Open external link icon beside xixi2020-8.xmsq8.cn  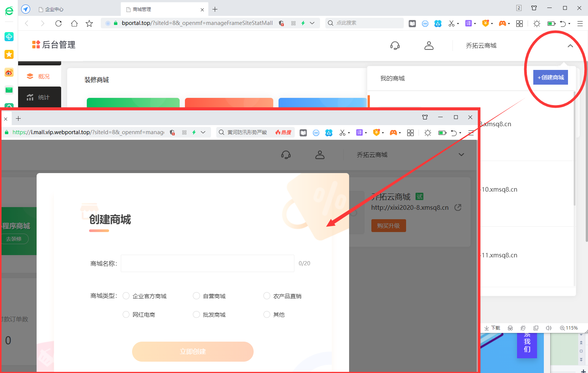coord(458,207)
